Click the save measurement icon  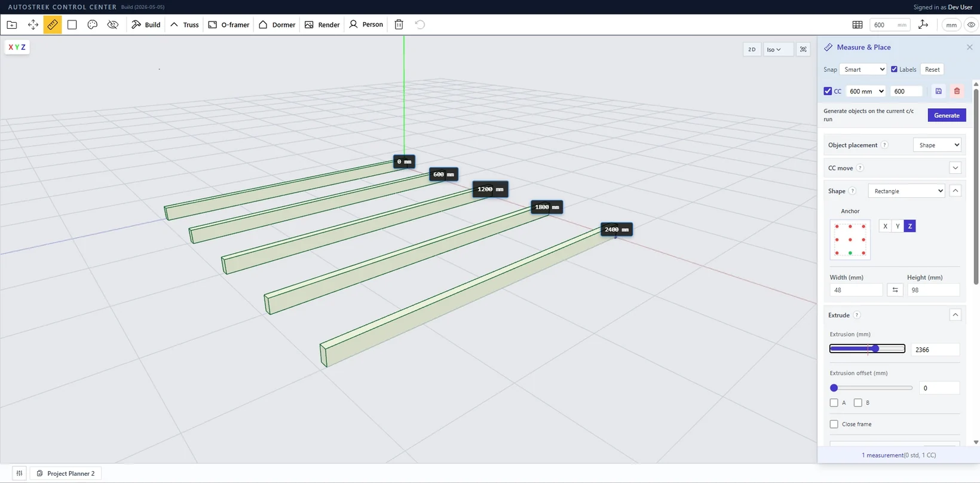(x=938, y=91)
